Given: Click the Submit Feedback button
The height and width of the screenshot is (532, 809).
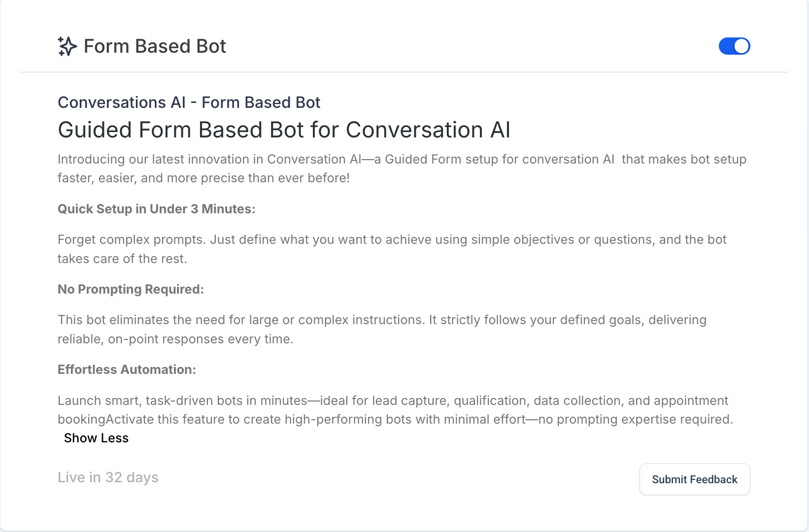Looking at the screenshot, I should click(695, 479).
